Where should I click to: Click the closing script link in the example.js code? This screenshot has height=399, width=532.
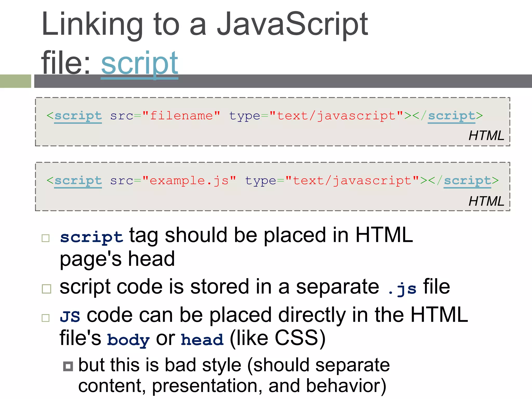tap(468, 181)
